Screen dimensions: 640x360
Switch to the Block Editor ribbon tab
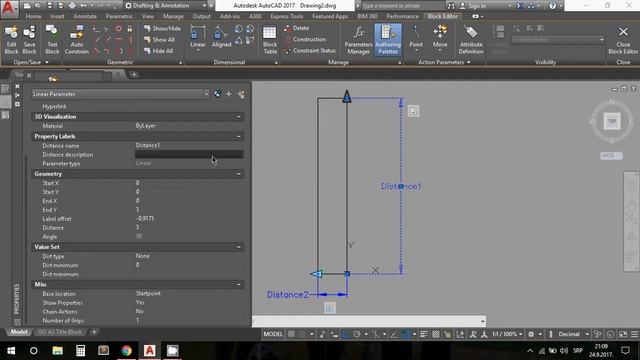pyautogui.click(x=442, y=16)
